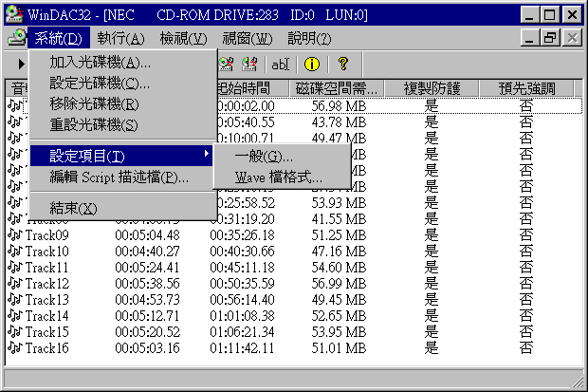Click the WinDAC32 title bar application icon
The image size is (588, 392).
pyautogui.click(x=15, y=14)
